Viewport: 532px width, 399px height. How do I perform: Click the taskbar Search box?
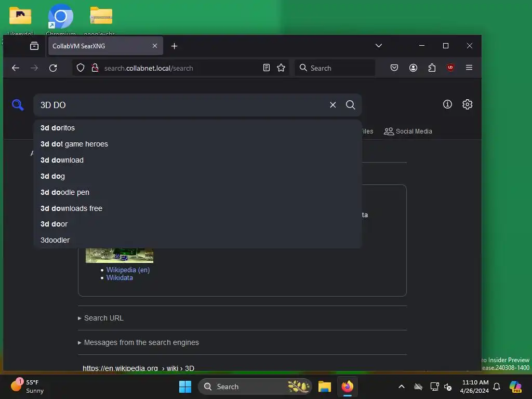[255, 387]
